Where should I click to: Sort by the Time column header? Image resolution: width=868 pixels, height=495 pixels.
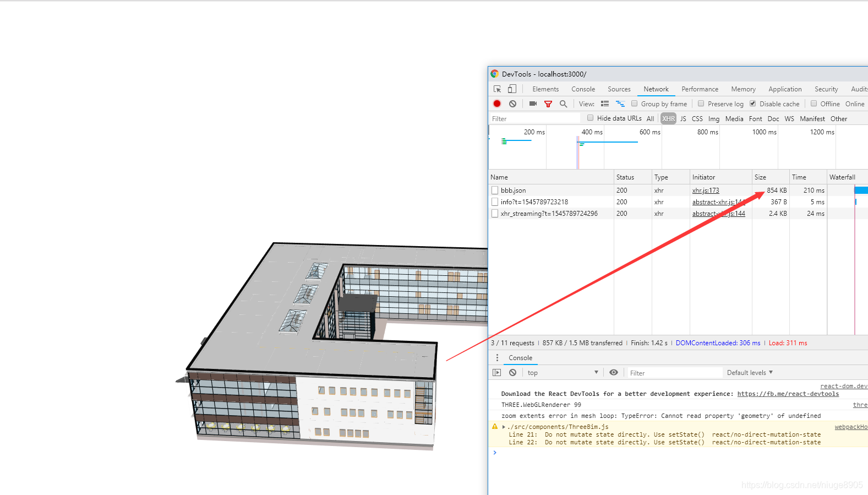click(808, 177)
